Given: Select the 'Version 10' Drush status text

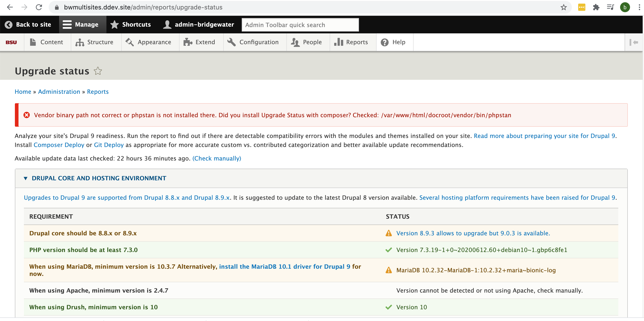Looking at the screenshot, I should pyautogui.click(x=412, y=307).
